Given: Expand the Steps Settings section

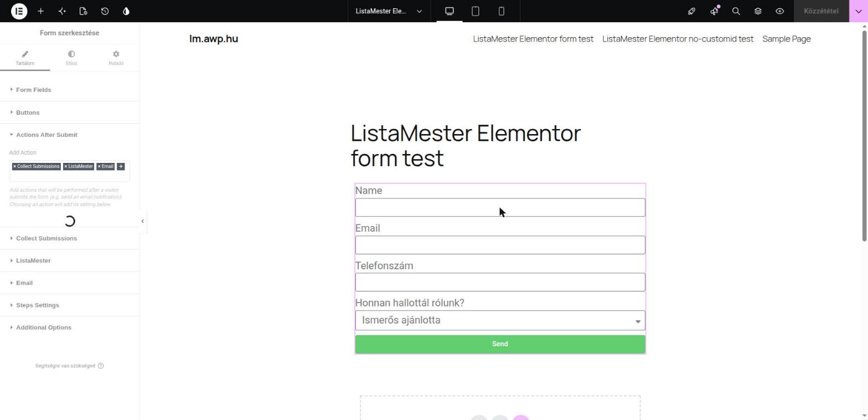Looking at the screenshot, I should pyautogui.click(x=69, y=305).
